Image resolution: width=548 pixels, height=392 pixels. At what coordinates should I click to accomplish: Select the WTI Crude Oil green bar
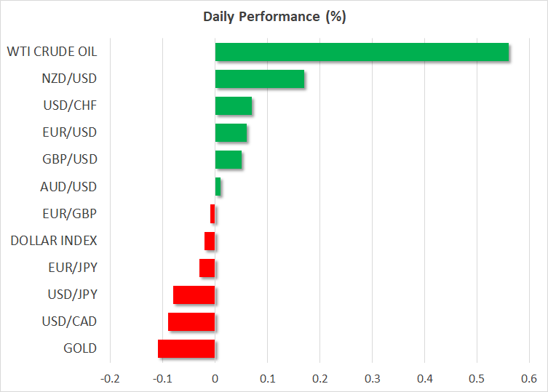point(362,52)
